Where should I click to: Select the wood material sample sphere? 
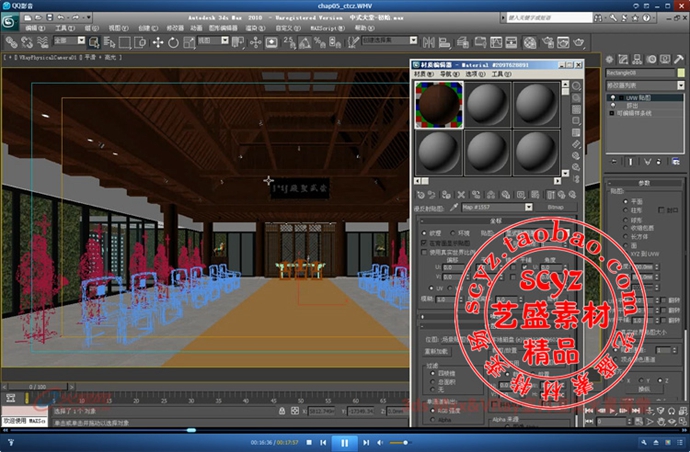[x=438, y=105]
